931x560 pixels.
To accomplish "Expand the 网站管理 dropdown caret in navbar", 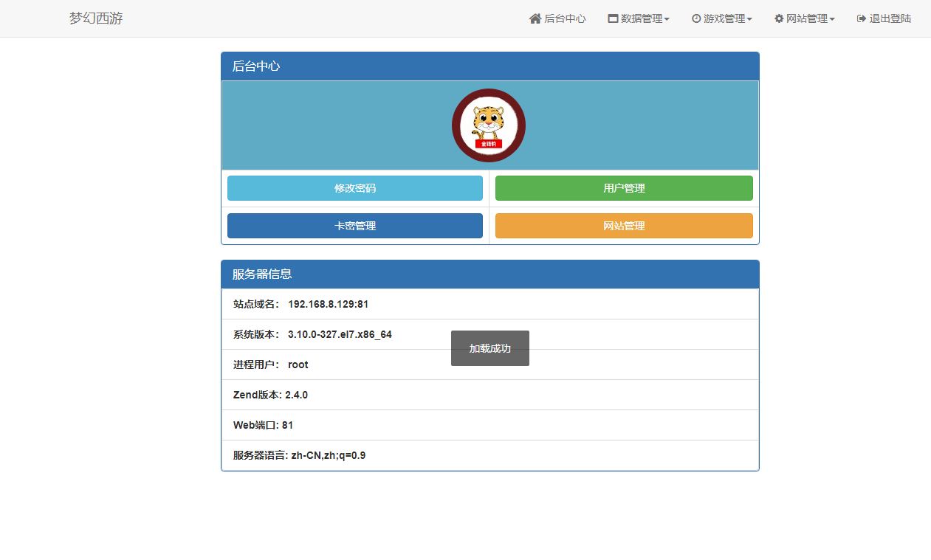I will click(x=832, y=19).
